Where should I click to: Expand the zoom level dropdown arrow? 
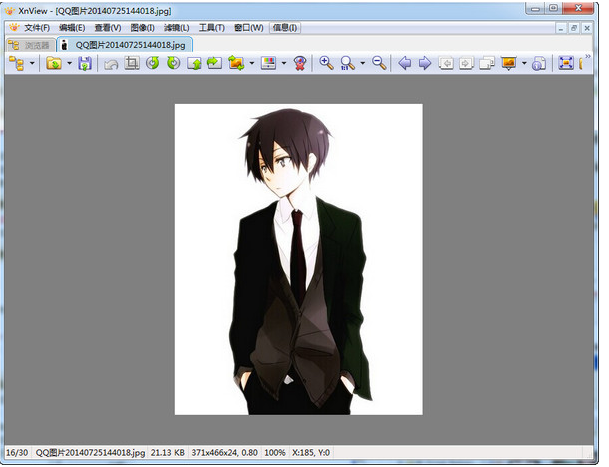click(x=363, y=63)
